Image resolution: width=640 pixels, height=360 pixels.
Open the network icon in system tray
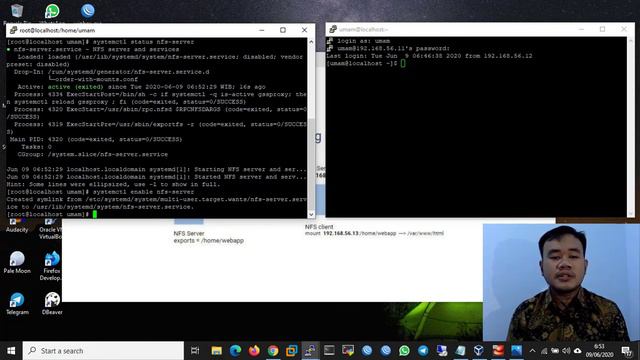pyautogui.click(x=544, y=351)
